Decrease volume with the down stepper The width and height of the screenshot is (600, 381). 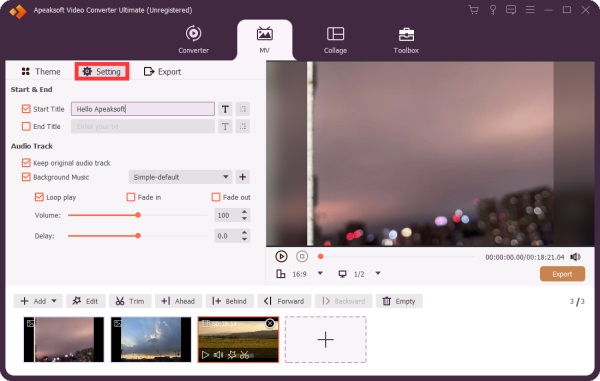(245, 218)
